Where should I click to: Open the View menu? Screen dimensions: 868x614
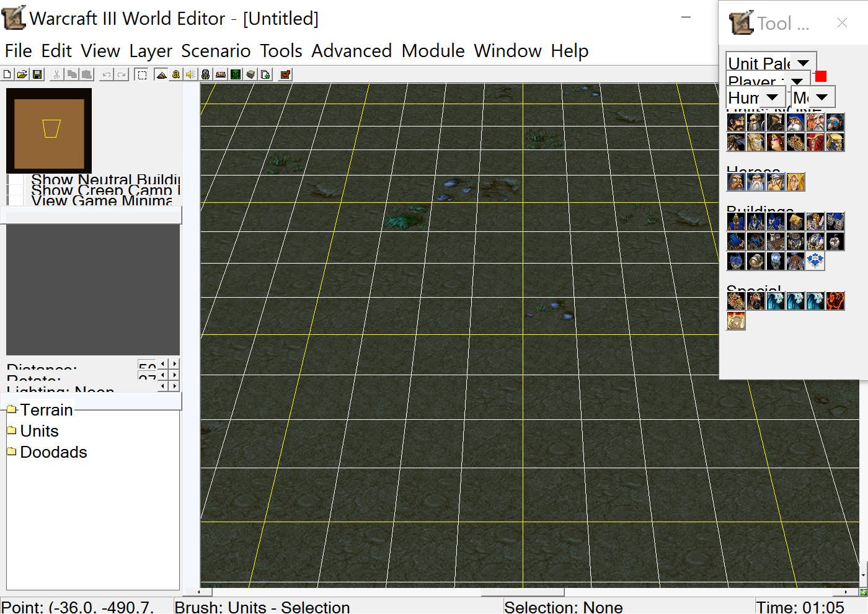100,51
